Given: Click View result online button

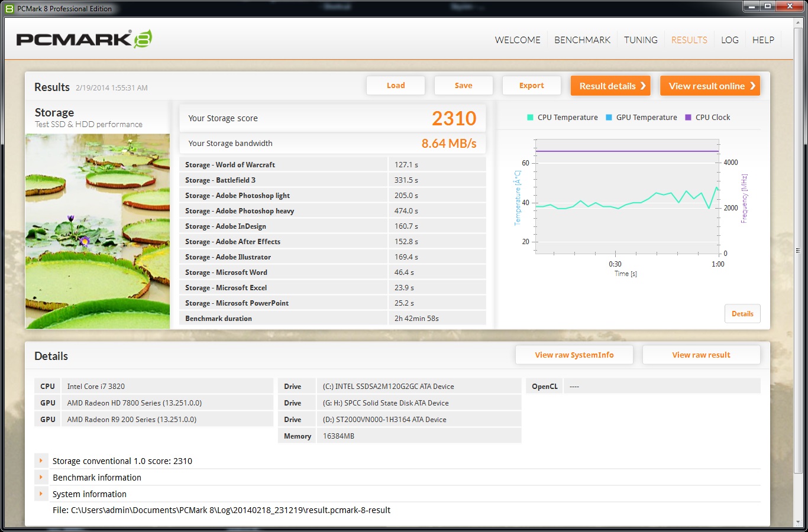Looking at the screenshot, I should 710,86.
